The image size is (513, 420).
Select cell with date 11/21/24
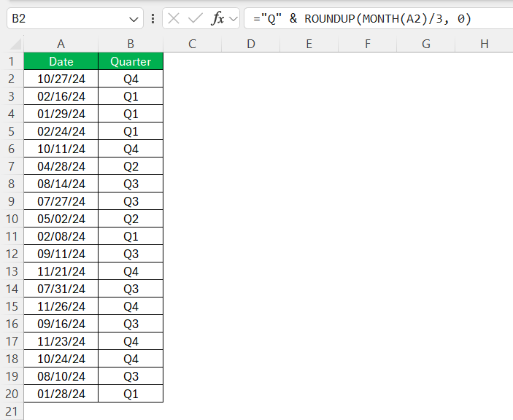(x=61, y=271)
